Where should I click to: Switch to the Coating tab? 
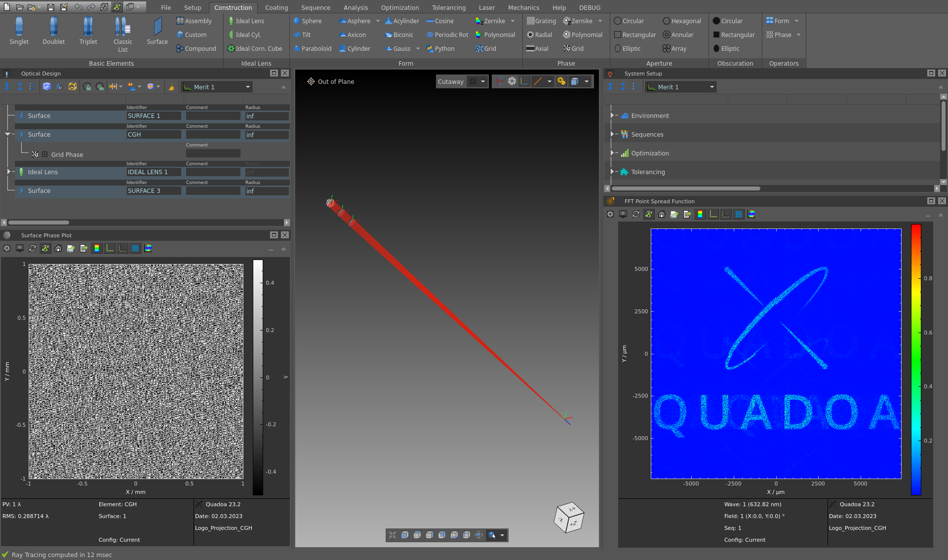click(x=276, y=7)
